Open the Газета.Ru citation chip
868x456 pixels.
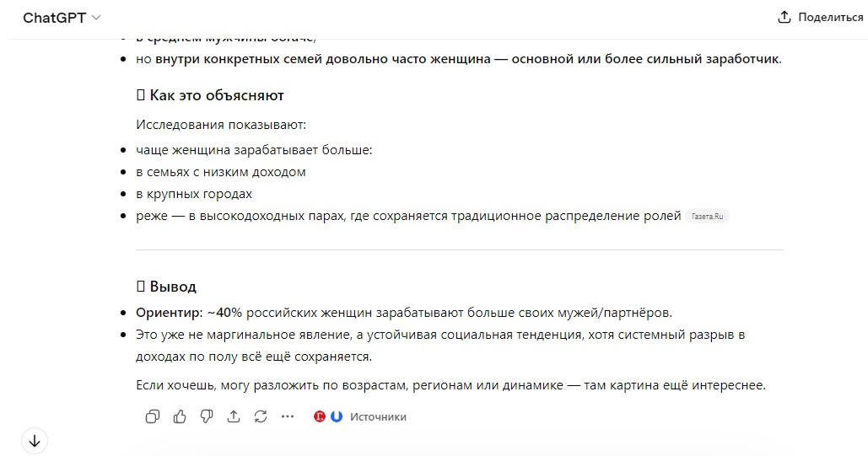click(707, 217)
